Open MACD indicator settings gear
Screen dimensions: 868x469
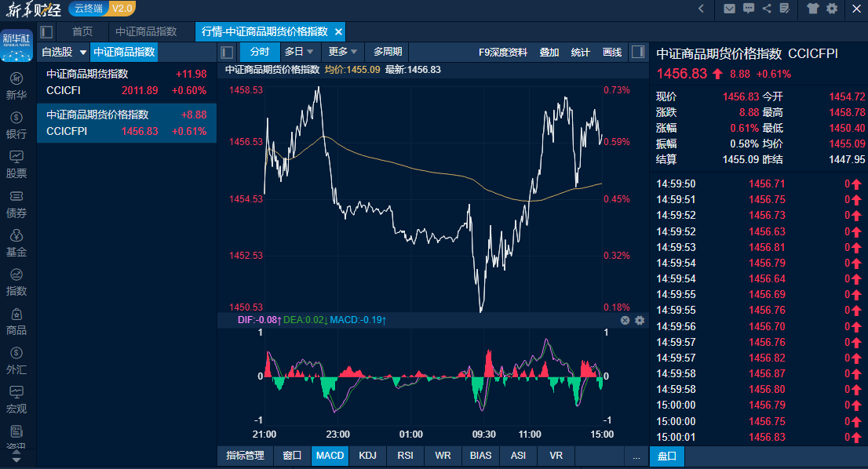[x=640, y=320]
